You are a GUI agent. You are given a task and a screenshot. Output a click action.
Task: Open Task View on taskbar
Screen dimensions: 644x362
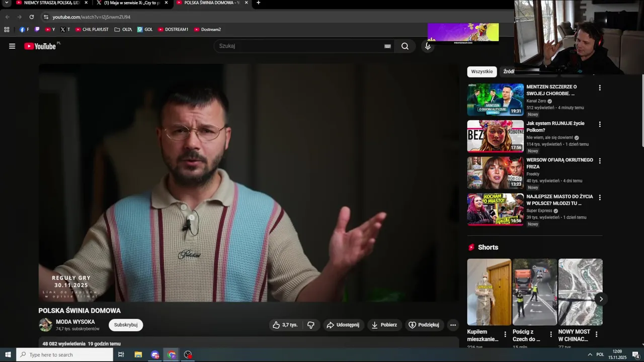coord(121,354)
